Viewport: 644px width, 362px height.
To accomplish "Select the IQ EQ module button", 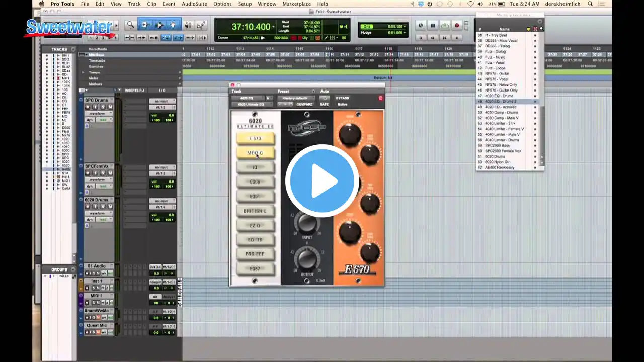I will coord(255,167).
